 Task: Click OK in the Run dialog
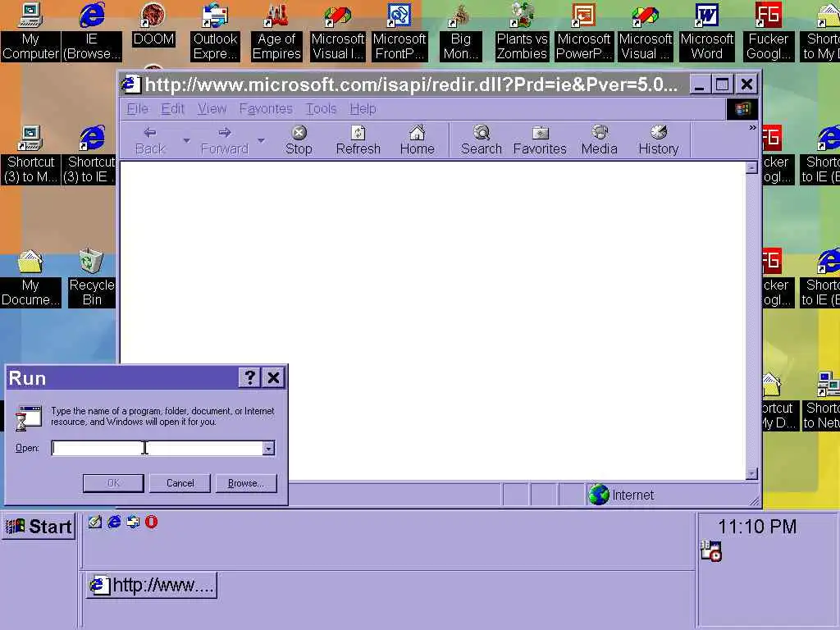click(x=113, y=483)
